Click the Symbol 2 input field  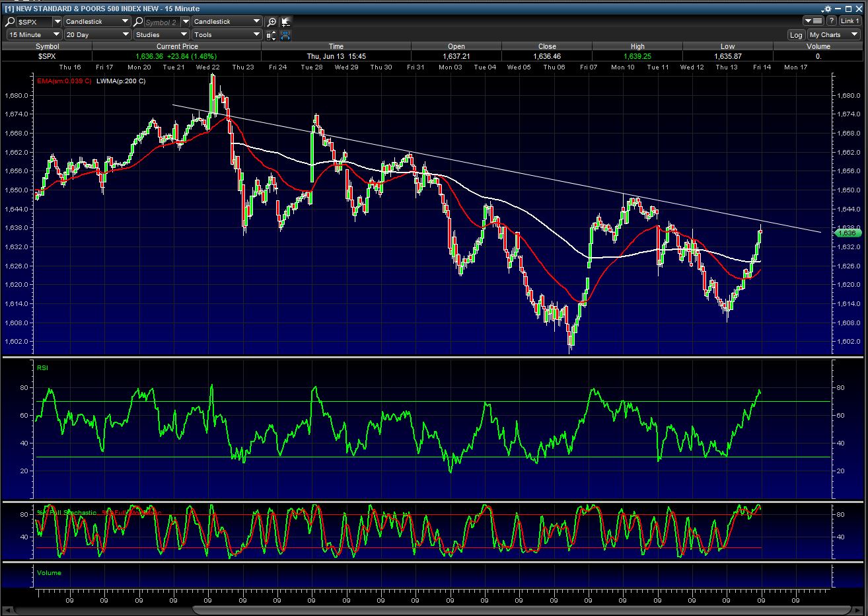click(161, 22)
